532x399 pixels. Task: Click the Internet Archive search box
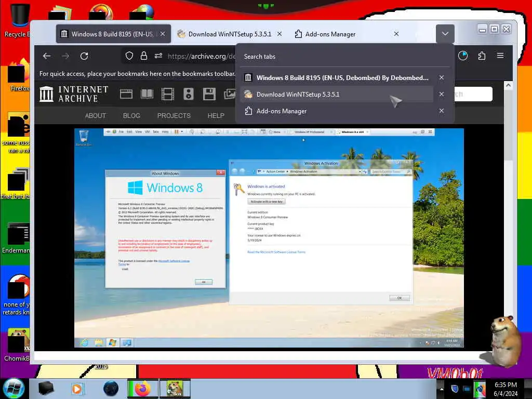pos(473,94)
